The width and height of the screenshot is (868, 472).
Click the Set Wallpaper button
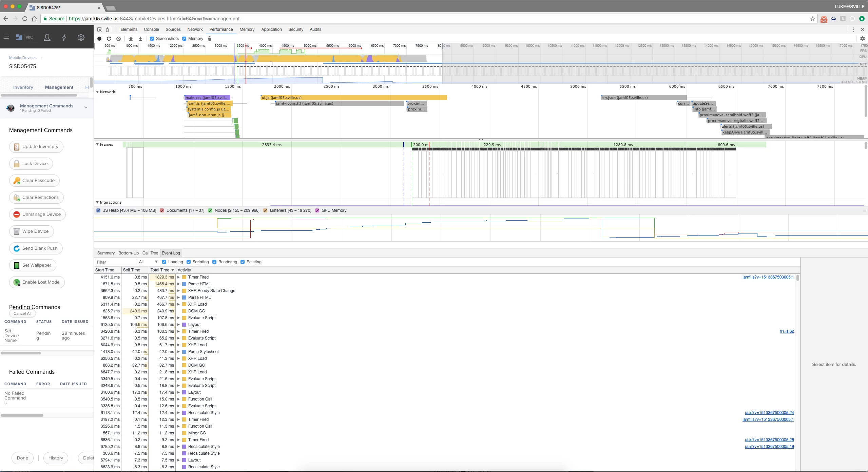tap(33, 265)
